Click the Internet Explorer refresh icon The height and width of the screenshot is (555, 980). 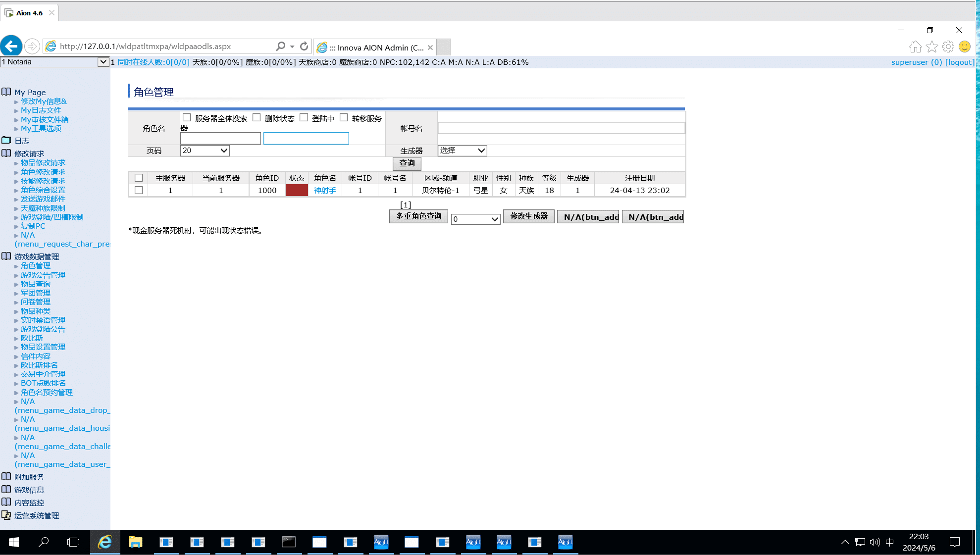(304, 47)
